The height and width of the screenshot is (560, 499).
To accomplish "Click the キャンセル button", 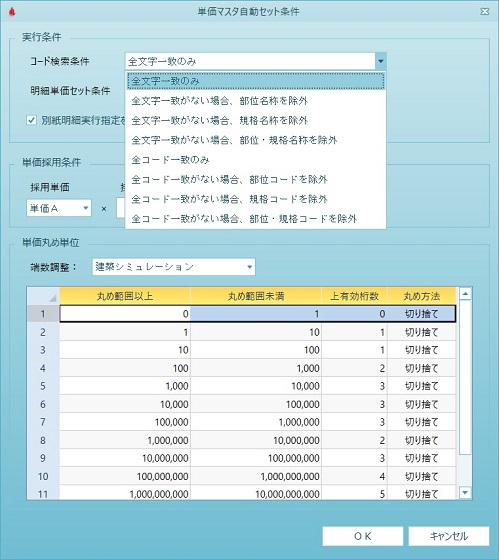I will pyautogui.click(x=449, y=536).
